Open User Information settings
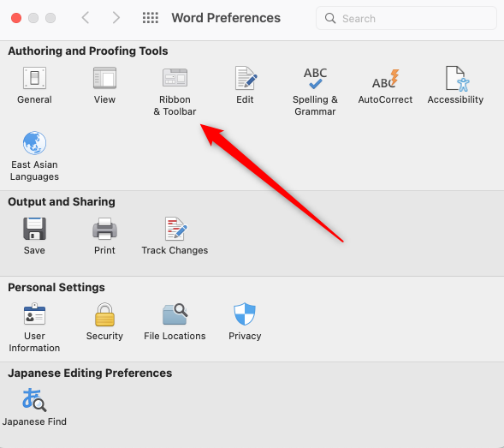504x448 pixels. coord(34,327)
